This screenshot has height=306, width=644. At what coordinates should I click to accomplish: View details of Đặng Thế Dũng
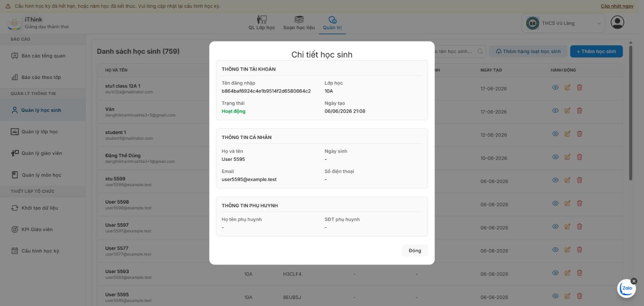pyautogui.click(x=555, y=157)
